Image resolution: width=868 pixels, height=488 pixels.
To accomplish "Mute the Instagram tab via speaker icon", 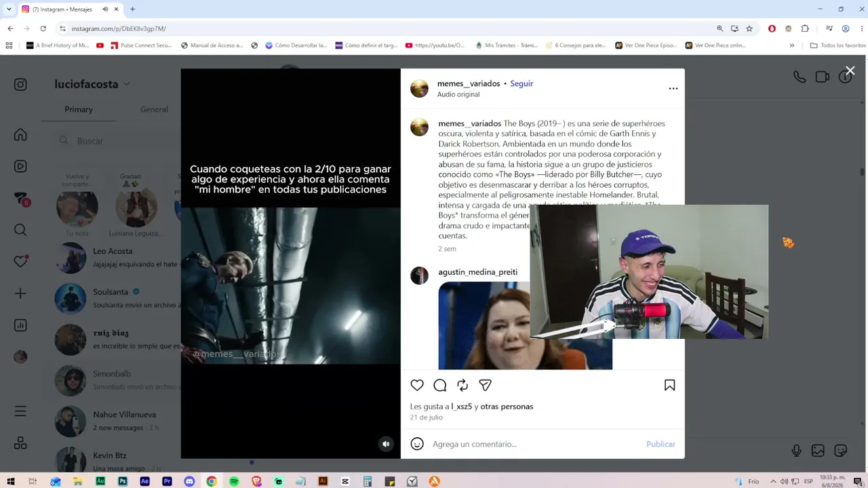I will pos(105,9).
